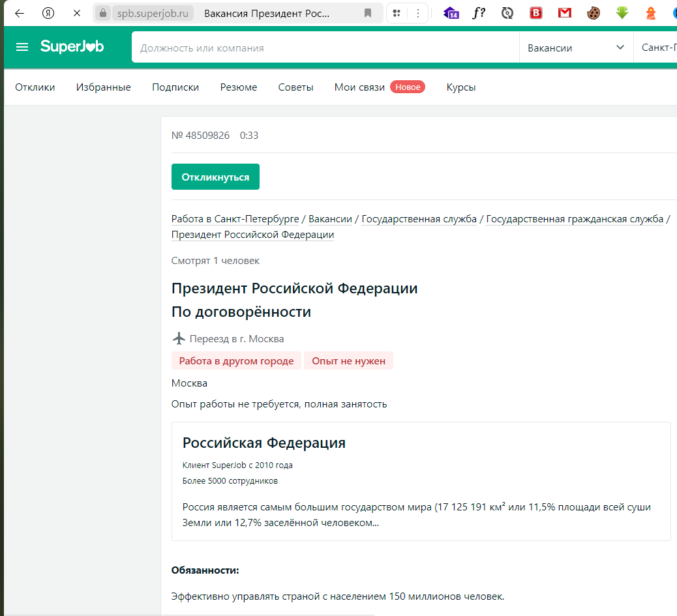Select the 'Опыт не нужен' tag
The width and height of the screenshot is (677, 616).
click(348, 360)
